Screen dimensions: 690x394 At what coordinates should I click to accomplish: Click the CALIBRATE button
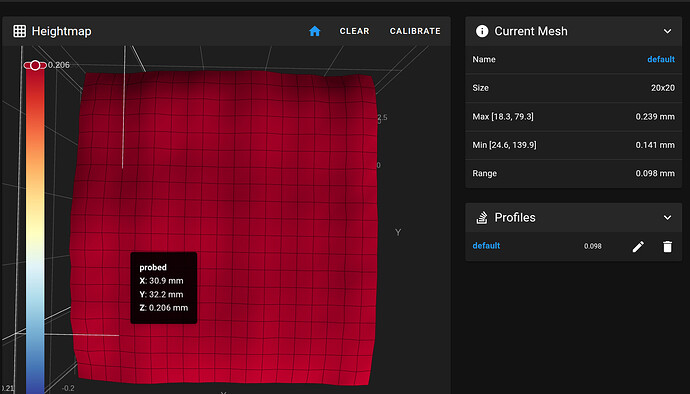click(415, 31)
